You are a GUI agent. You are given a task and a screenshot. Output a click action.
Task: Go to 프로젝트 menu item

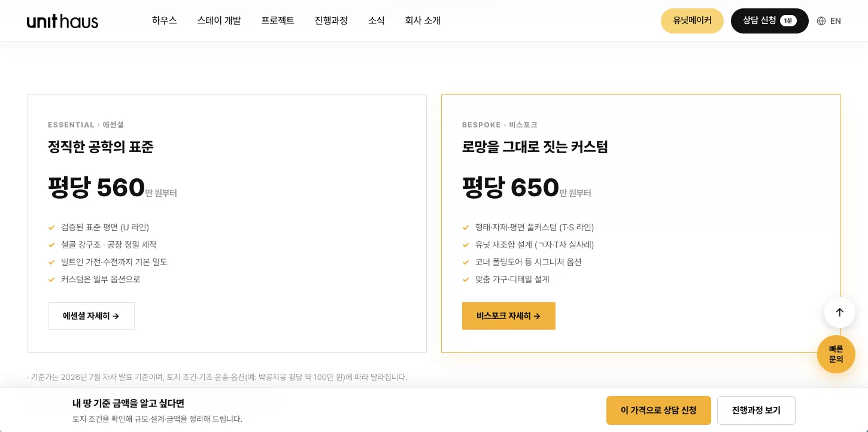click(x=278, y=20)
